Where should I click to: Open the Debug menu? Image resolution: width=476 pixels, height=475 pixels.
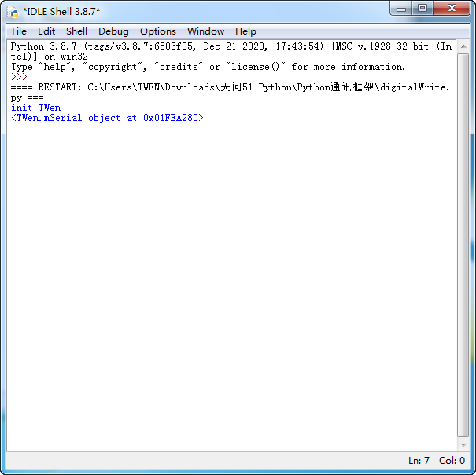[113, 31]
